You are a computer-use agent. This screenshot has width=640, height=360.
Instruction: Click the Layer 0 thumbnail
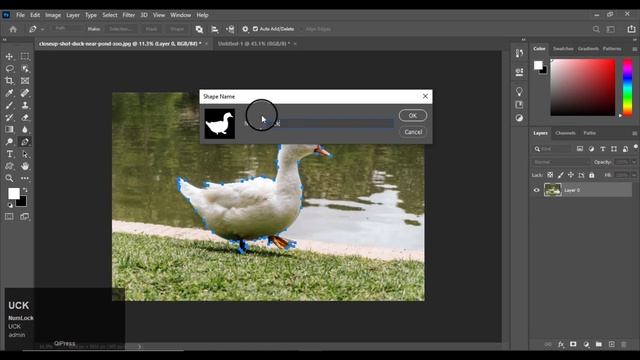(x=553, y=190)
